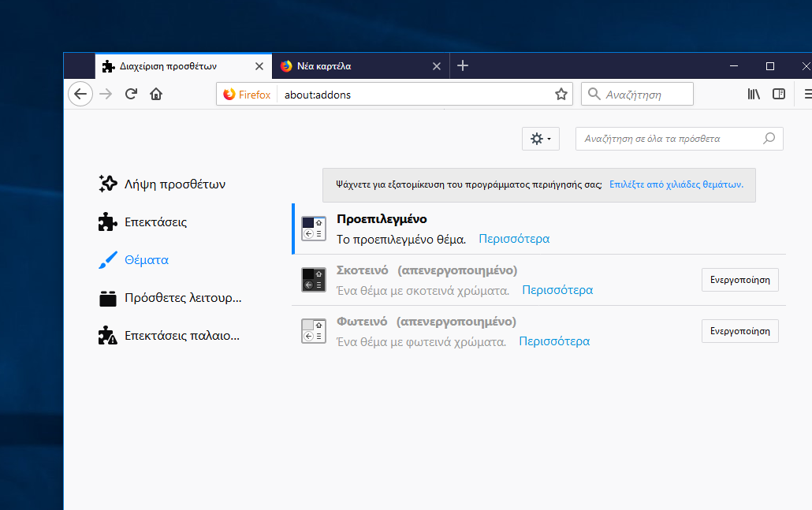
Task: Click Περισσότερα for the Προεπιλεγμένο theme
Action: click(513, 238)
